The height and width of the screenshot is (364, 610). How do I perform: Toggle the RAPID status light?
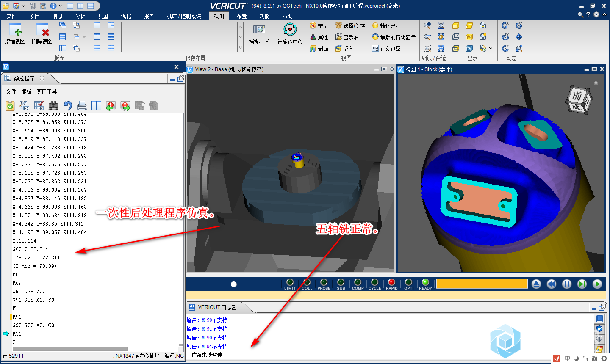(392, 284)
